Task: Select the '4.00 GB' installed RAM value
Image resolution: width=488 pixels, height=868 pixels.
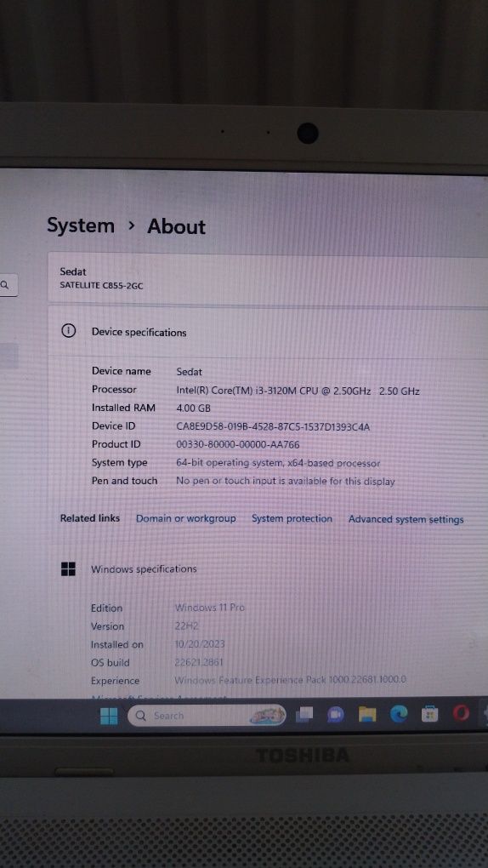Action: (194, 408)
